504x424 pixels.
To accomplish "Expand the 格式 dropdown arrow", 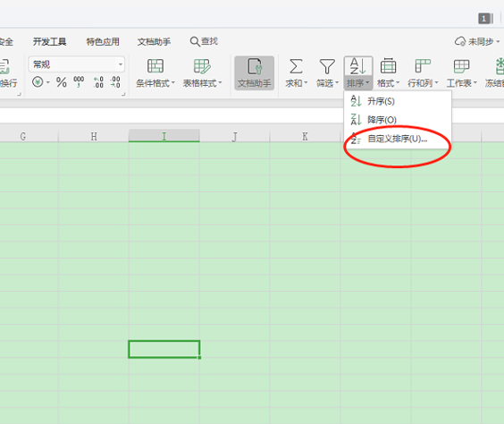I will pos(398,83).
